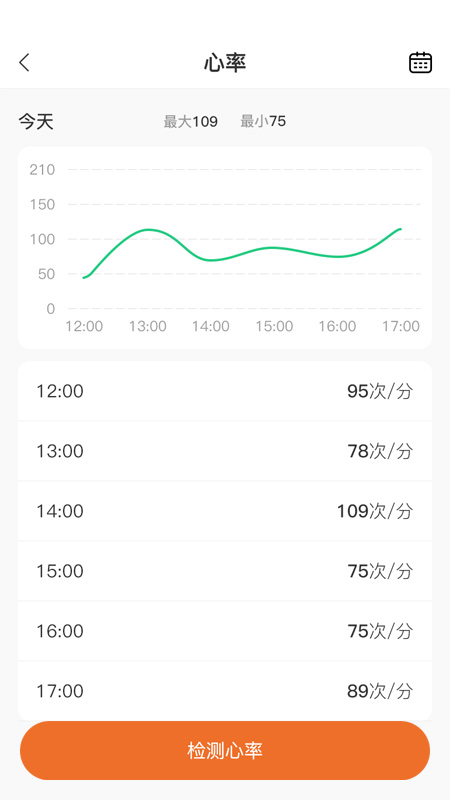Tap the 15:00 label on chart axis
The image size is (450, 800).
tap(274, 326)
